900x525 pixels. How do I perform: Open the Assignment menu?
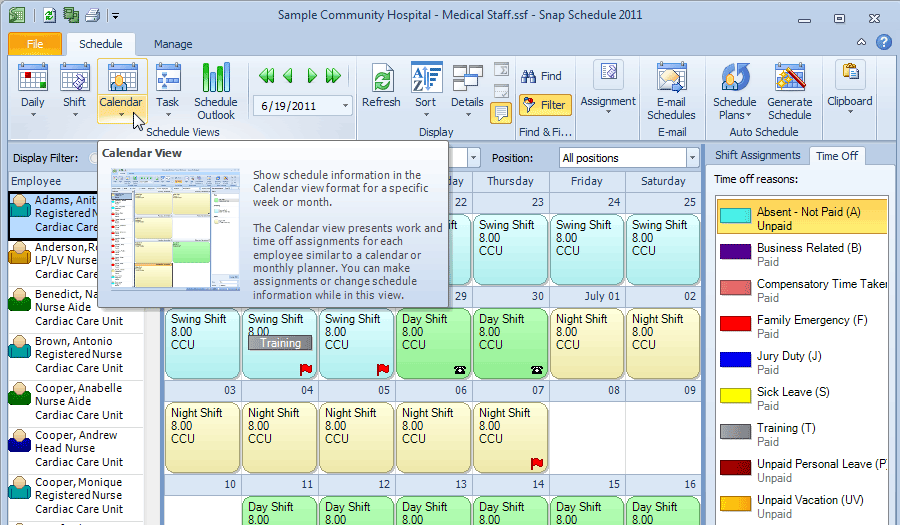608,86
